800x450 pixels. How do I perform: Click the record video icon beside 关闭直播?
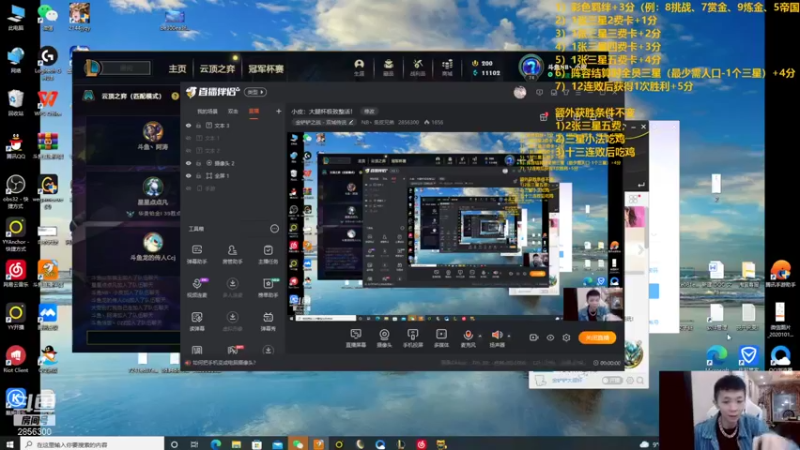(x=534, y=338)
